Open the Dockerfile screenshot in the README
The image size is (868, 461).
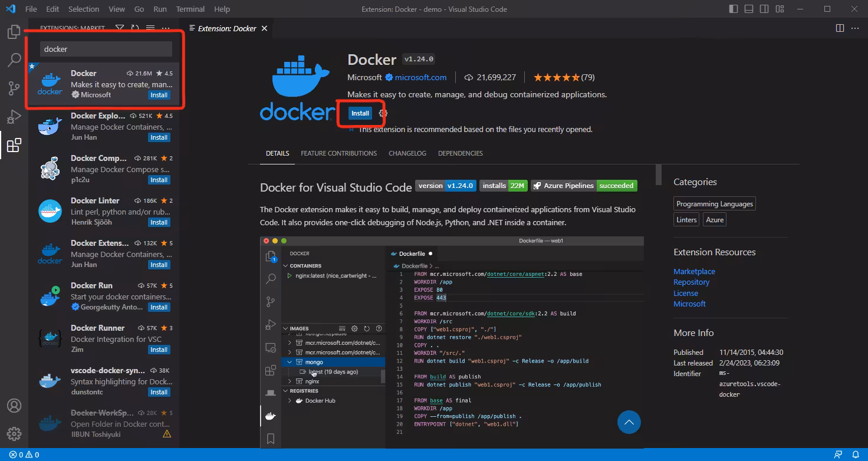tap(452, 343)
